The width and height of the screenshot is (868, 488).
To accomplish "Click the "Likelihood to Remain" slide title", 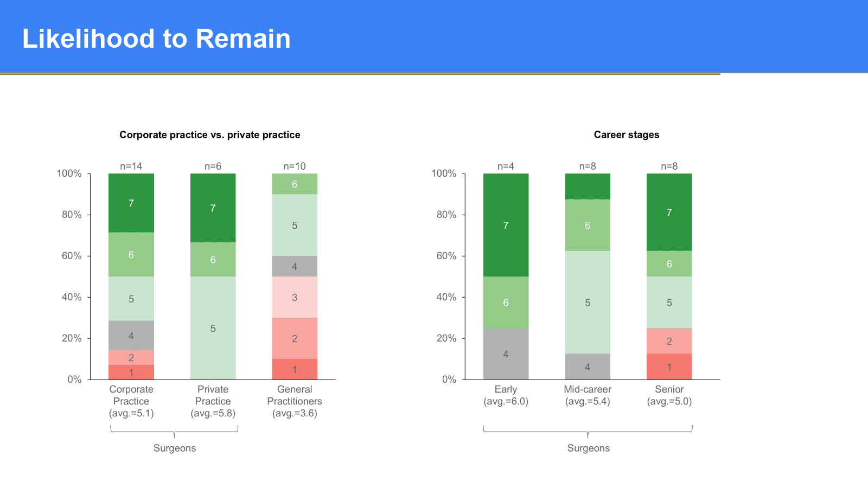I will pos(156,39).
